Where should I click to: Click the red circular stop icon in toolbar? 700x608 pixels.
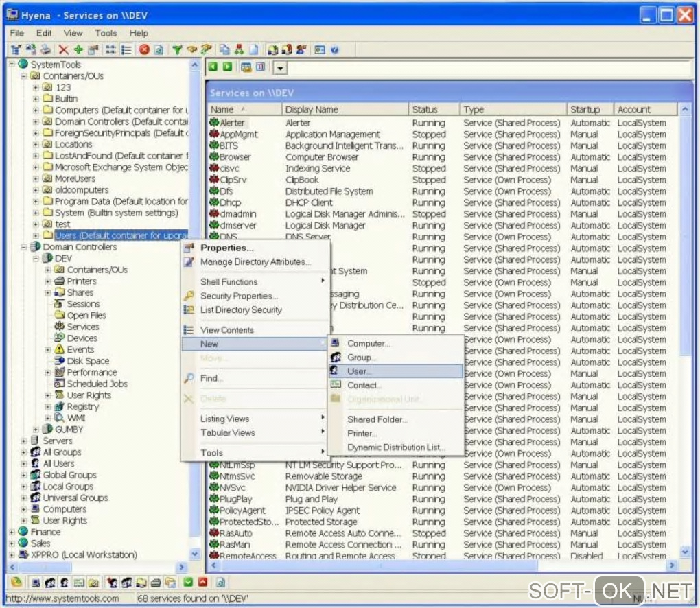(144, 49)
